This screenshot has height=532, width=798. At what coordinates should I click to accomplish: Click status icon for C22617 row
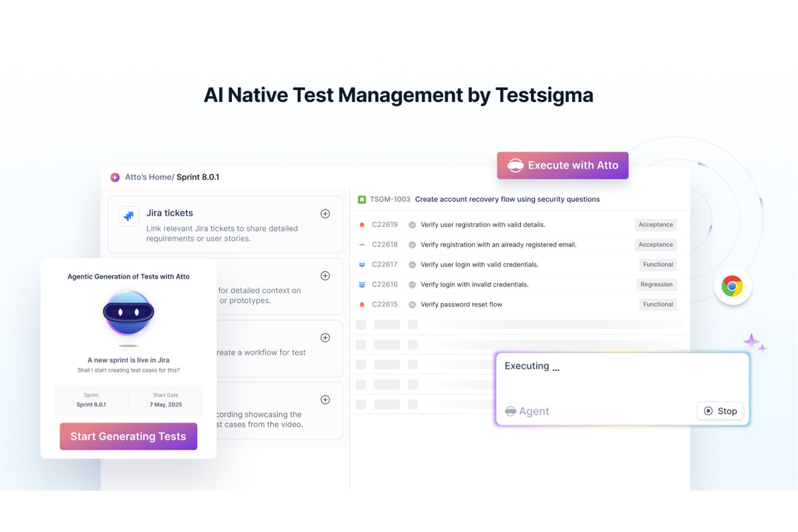(412, 265)
